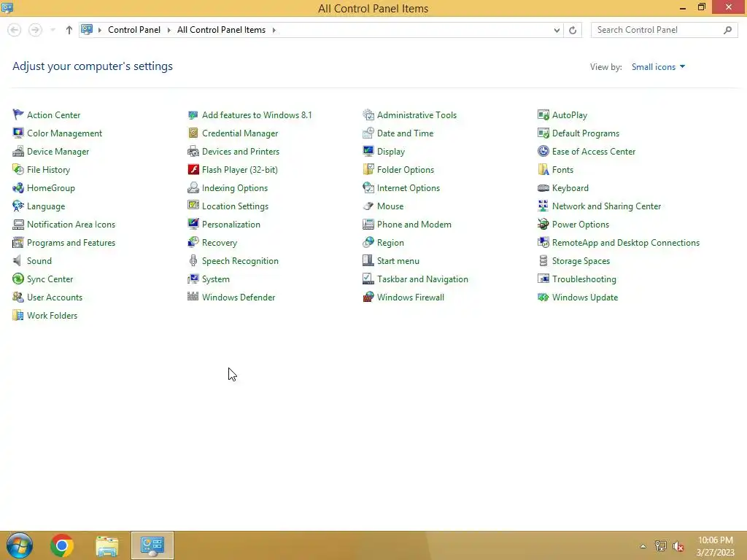747x560 pixels.
Task: Open the HomeGroup icon
Action: [x=18, y=188]
